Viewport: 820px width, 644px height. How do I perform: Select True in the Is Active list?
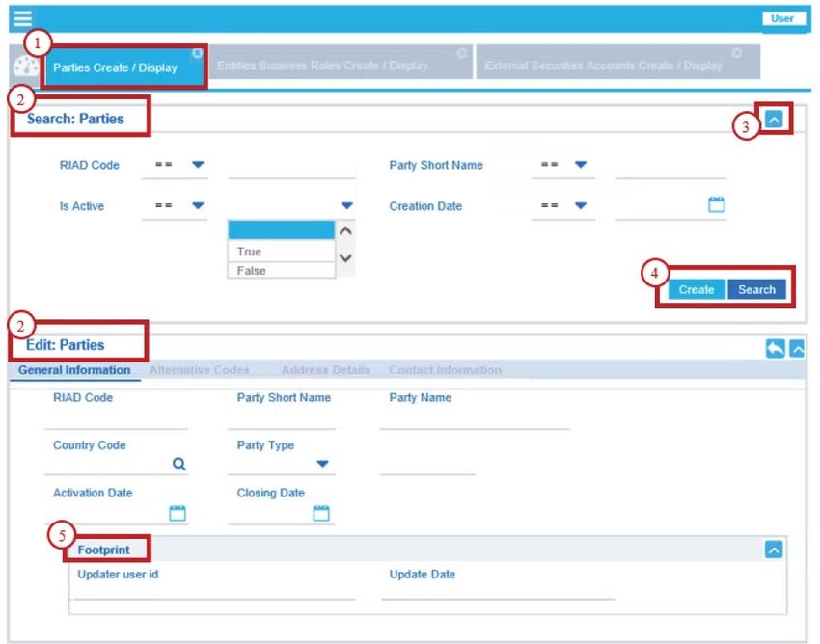(x=250, y=252)
